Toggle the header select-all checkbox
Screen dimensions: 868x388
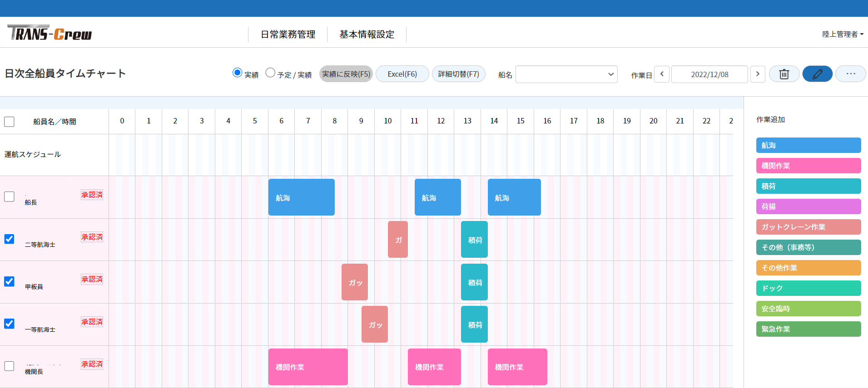tap(9, 122)
